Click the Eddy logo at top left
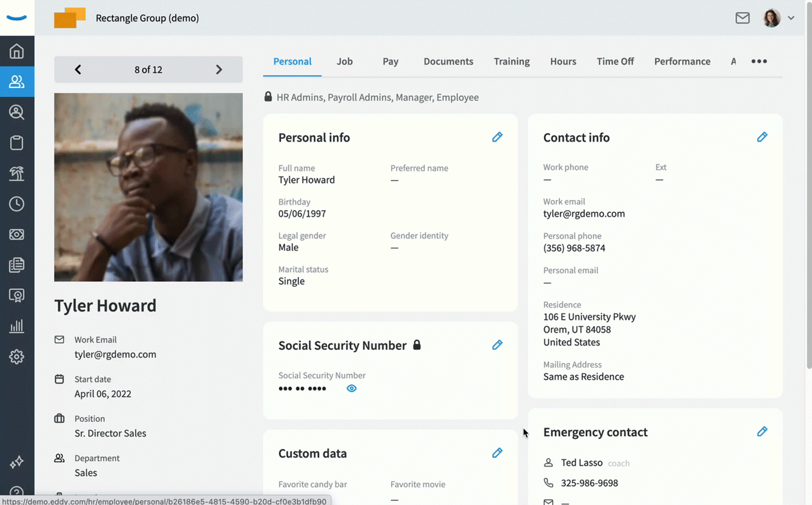The width and height of the screenshot is (812, 505). [16, 18]
